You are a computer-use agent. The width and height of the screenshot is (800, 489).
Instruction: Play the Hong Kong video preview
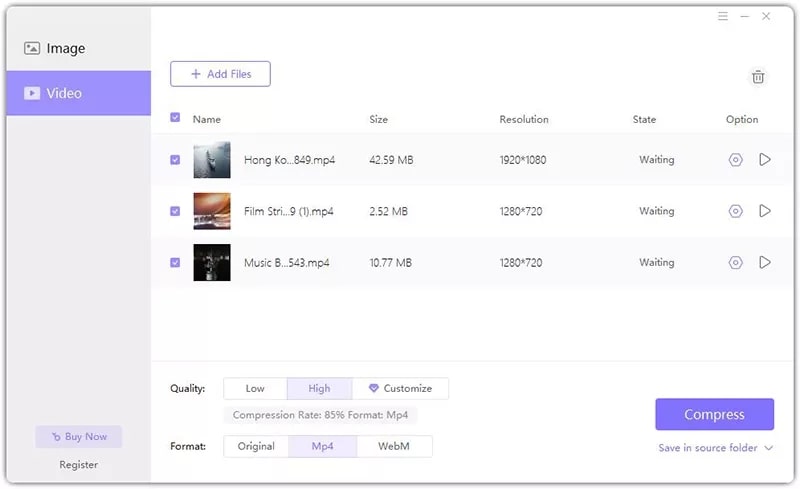click(765, 160)
